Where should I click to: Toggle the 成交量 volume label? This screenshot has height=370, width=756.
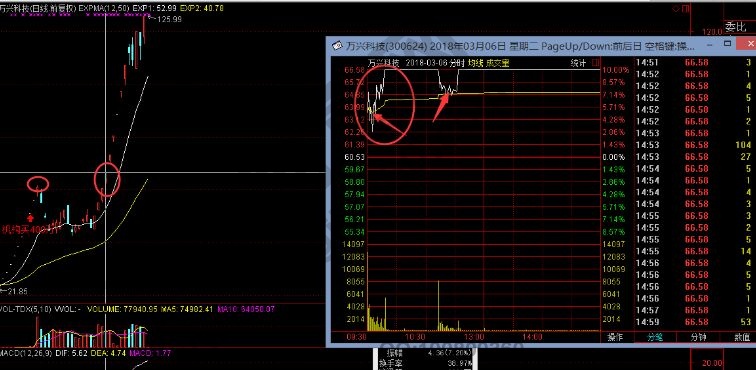[x=497, y=63]
